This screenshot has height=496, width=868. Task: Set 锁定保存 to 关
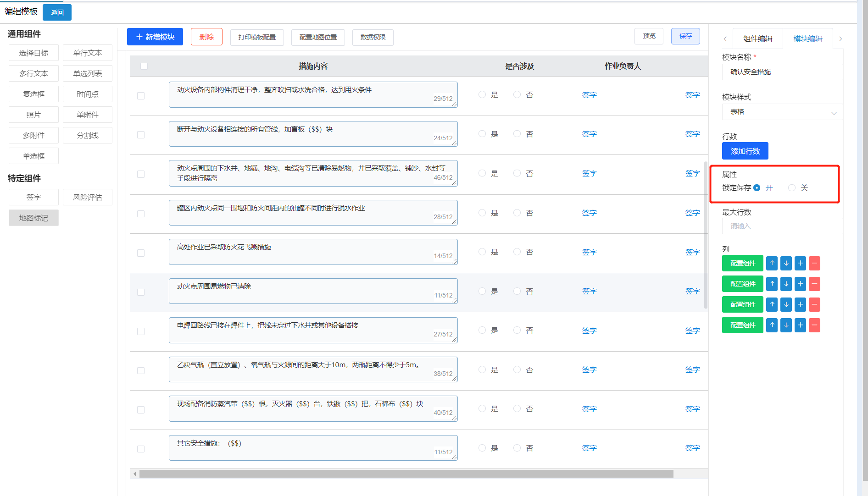[792, 187]
